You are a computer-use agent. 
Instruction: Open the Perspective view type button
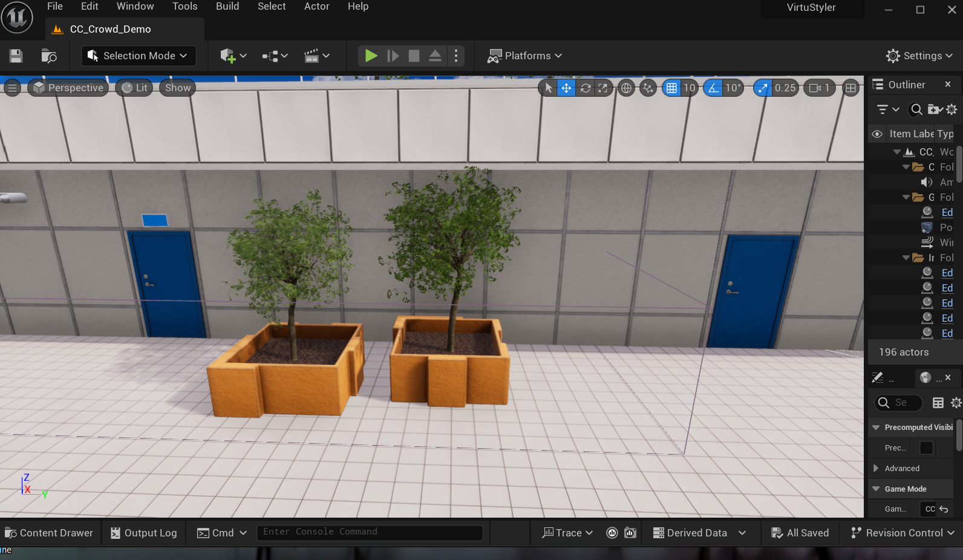[x=68, y=88]
